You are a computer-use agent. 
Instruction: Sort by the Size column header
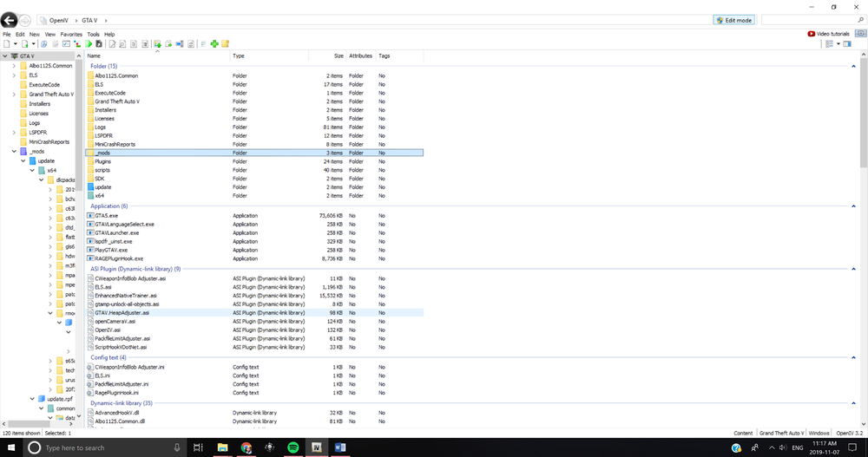coord(326,55)
